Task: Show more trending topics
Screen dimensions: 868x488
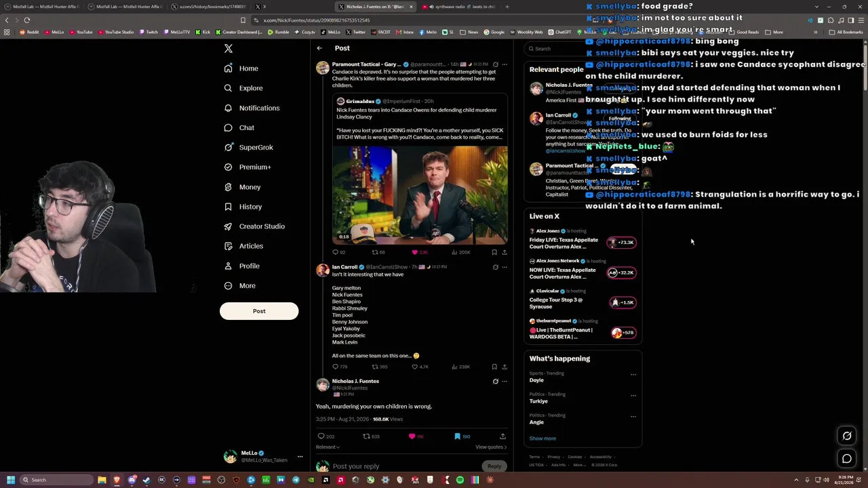Action: [542, 439]
